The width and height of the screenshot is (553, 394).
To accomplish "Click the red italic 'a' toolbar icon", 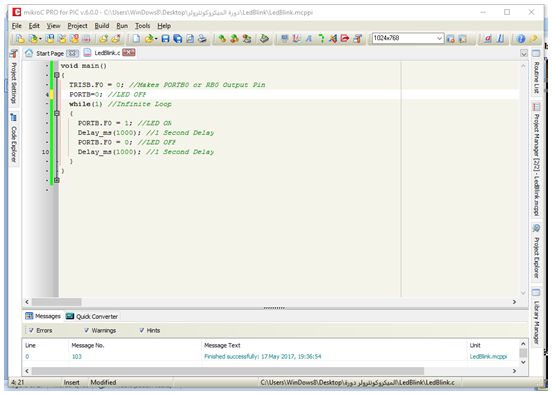I will (x=488, y=38).
